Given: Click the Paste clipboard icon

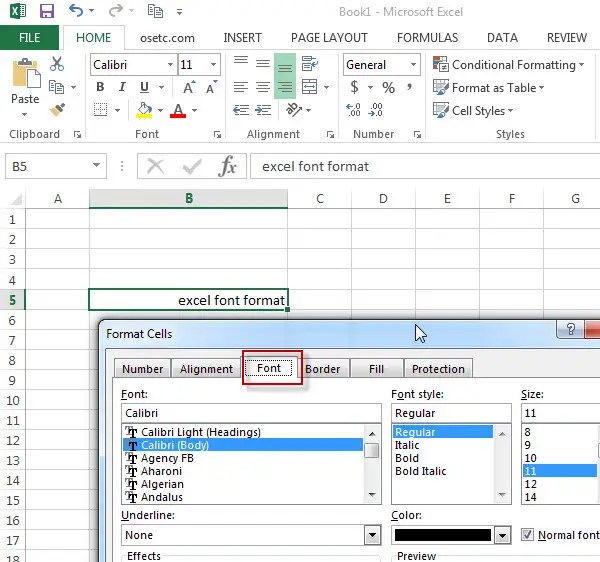Looking at the screenshot, I should (x=26, y=73).
